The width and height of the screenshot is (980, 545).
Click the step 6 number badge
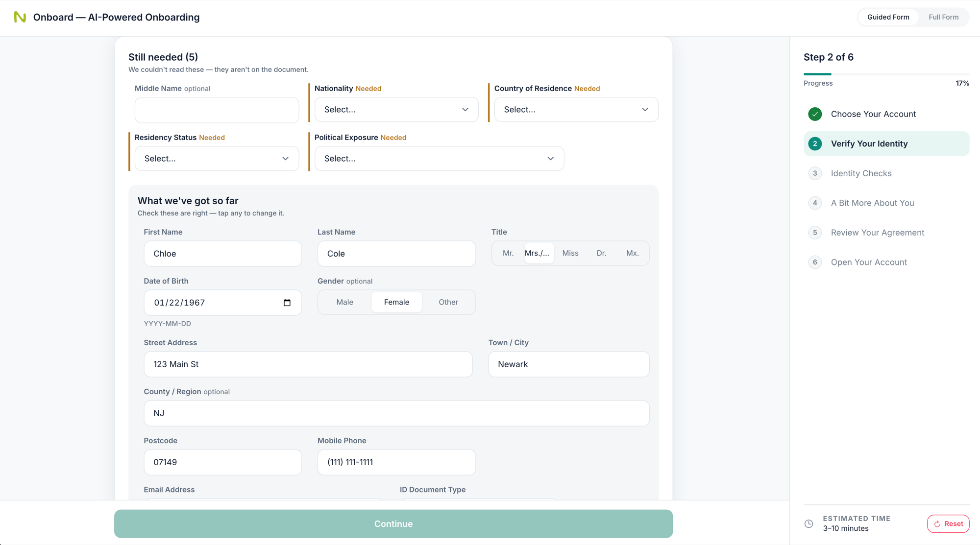815,262
